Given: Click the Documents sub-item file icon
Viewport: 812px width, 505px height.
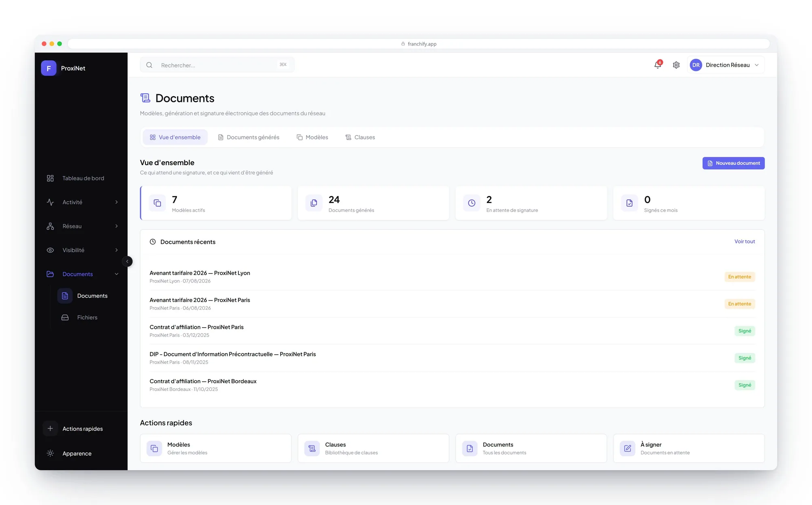Looking at the screenshot, I should [x=65, y=296].
